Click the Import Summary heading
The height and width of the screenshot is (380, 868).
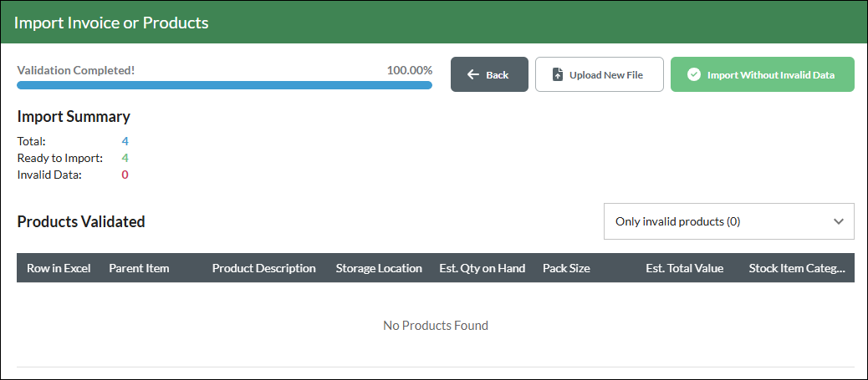(74, 117)
